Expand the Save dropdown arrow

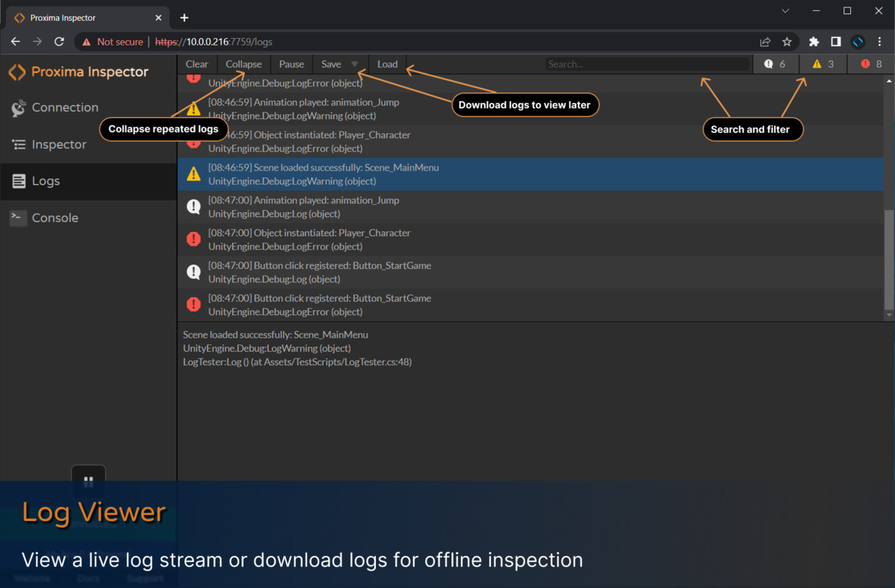tap(354, 64)
